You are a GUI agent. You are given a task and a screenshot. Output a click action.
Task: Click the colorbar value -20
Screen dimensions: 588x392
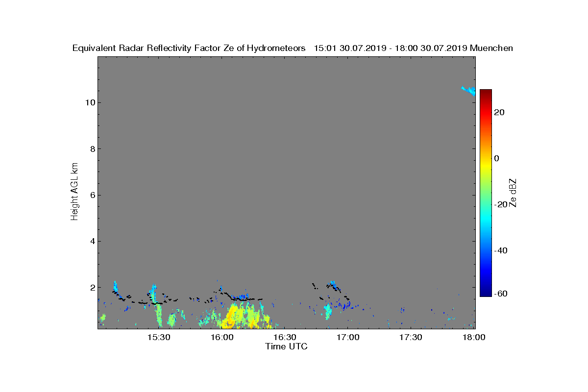[500, 204]
